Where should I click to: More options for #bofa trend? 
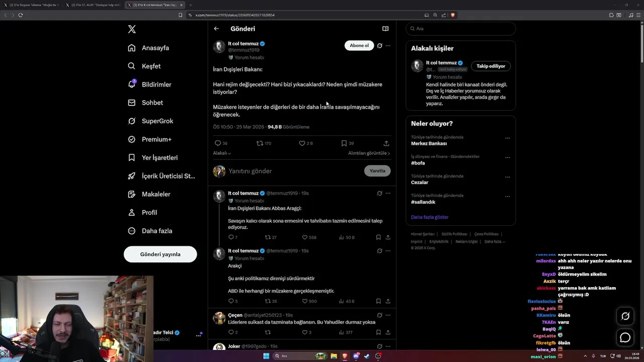pyautogui.click(x=507, y=157)
